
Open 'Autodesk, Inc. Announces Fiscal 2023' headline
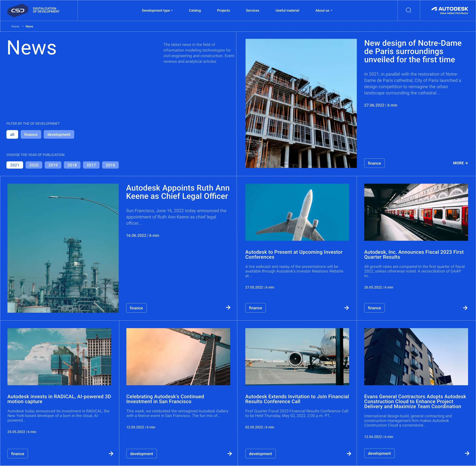(414, 255)
